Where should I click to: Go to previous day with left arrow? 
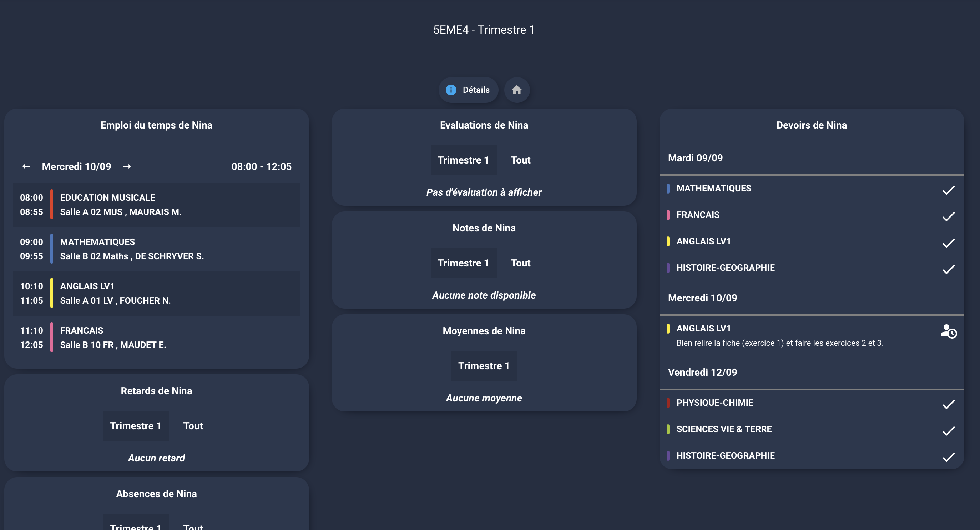tap(26, 166)
